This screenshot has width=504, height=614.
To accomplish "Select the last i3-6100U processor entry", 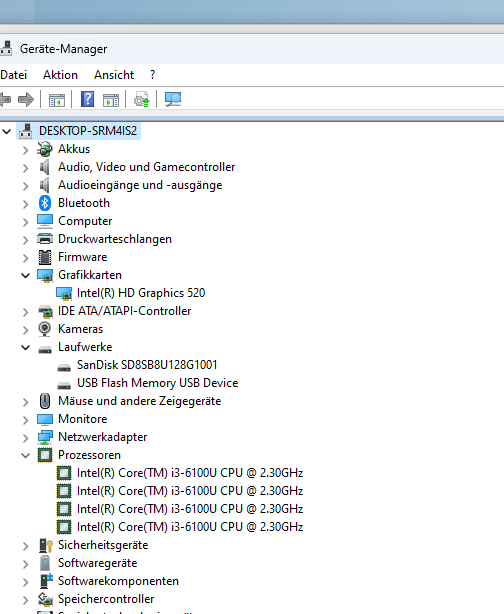I will (x=190, y=527).
